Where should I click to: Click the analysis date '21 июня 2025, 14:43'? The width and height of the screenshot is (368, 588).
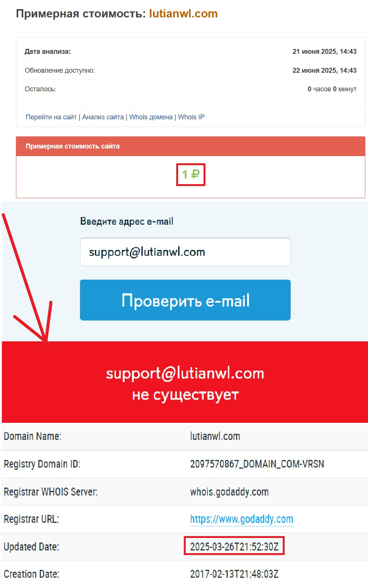[x=324, y=52]
